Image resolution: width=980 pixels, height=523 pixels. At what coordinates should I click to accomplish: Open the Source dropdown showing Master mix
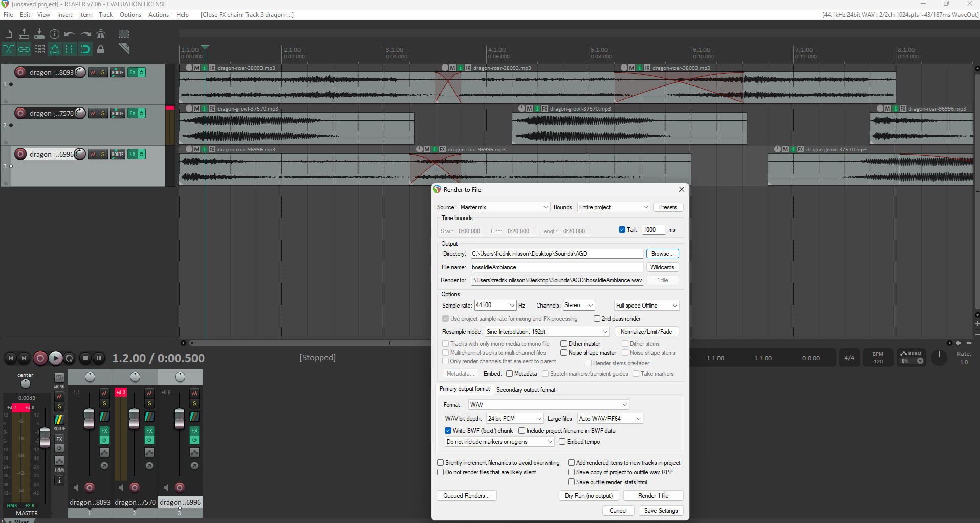[504, 207]
